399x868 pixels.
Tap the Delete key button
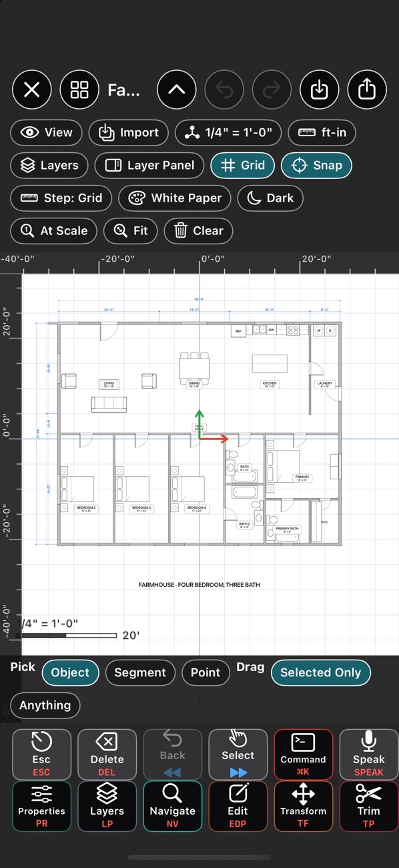pos(107,754)
